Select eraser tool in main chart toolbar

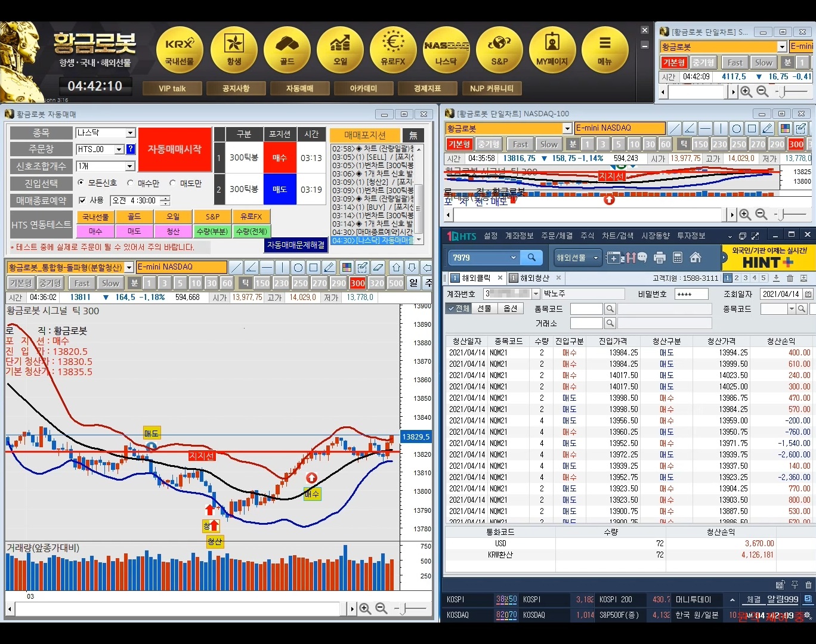[x=378, y=267]
